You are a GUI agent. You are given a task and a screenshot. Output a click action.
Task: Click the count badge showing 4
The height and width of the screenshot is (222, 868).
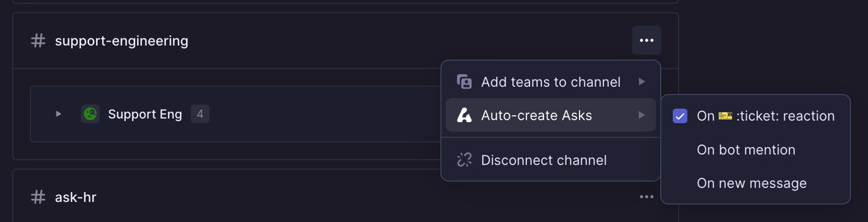(200, 114)
